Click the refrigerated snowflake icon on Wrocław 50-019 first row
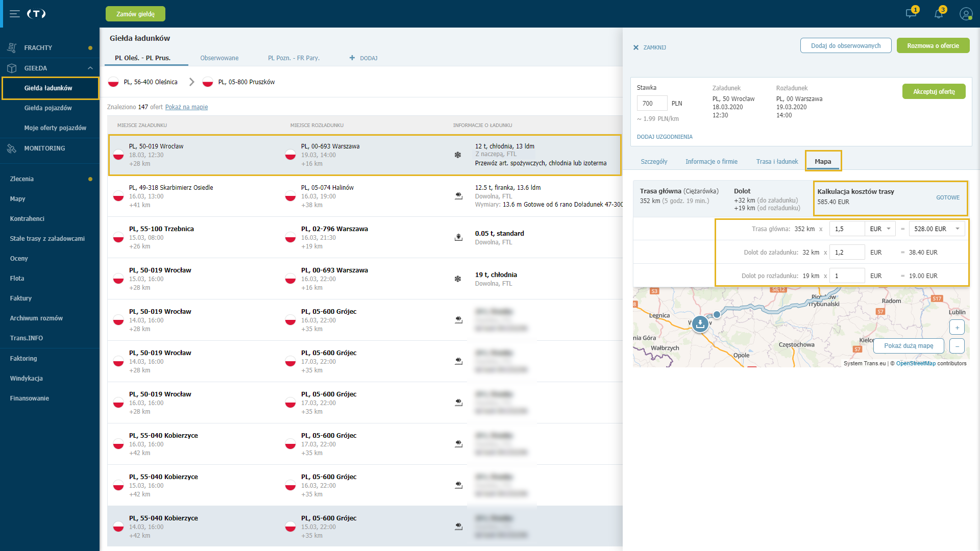This screenshot has width=980, height=551. tap(458, 155)
